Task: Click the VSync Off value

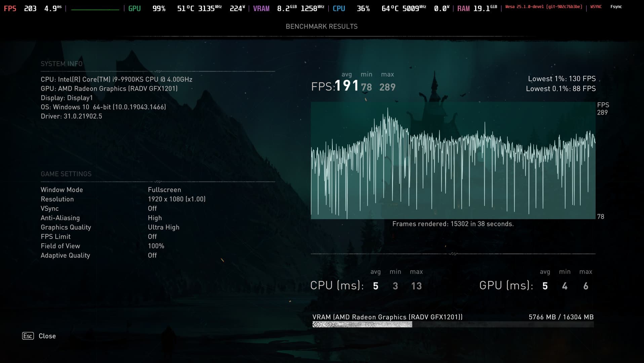Action: click(x=152, y=208)
